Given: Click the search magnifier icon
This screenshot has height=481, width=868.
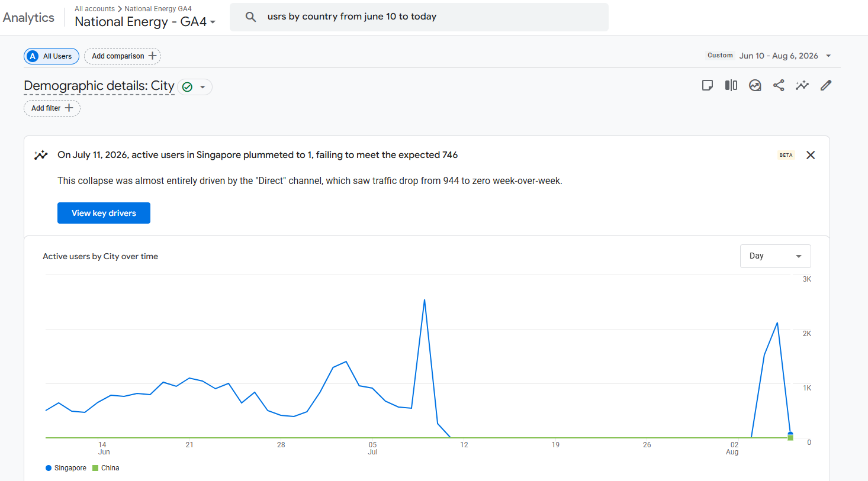Looking at the screenshot, I should point(251,17).
